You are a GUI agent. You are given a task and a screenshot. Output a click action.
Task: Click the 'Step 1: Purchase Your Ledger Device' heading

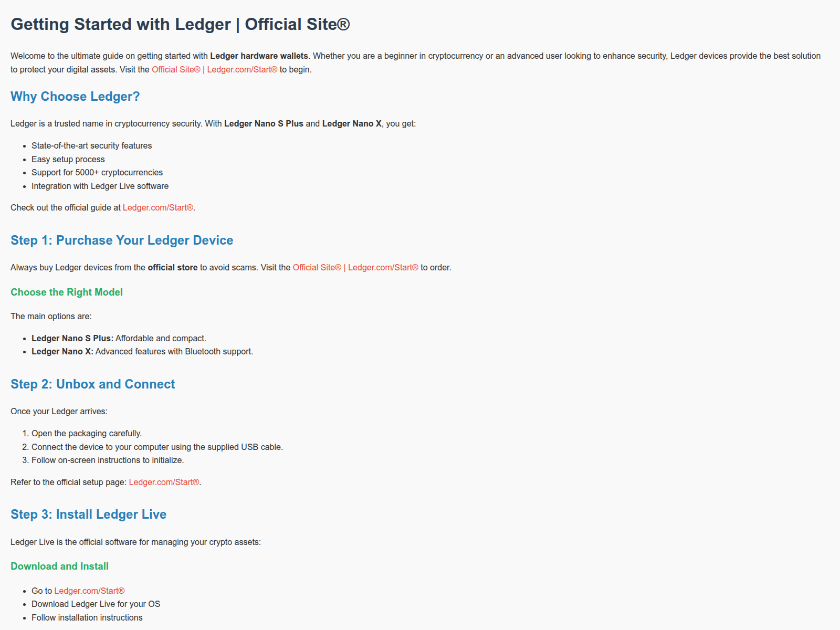tap(122, 240)
